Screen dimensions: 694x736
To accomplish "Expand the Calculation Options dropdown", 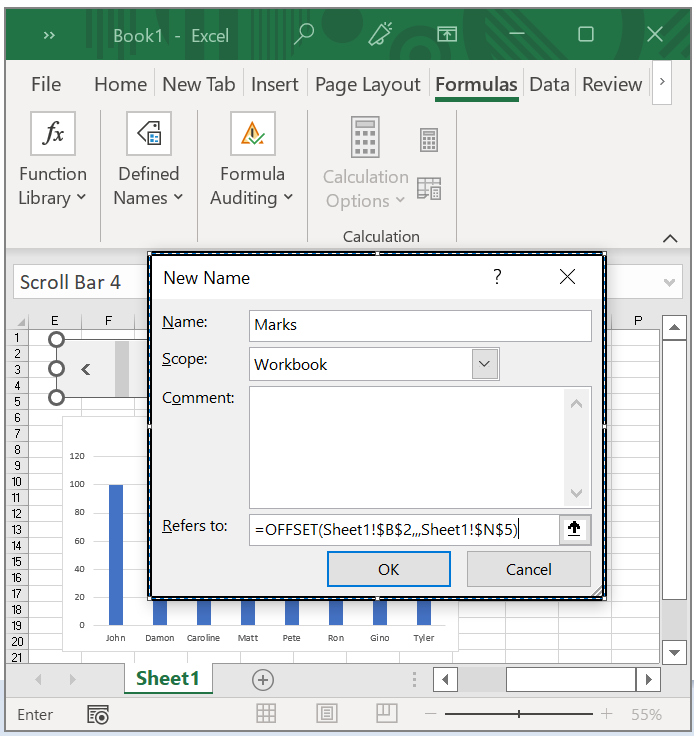I will pyautogui.click(x=399, y=200).
